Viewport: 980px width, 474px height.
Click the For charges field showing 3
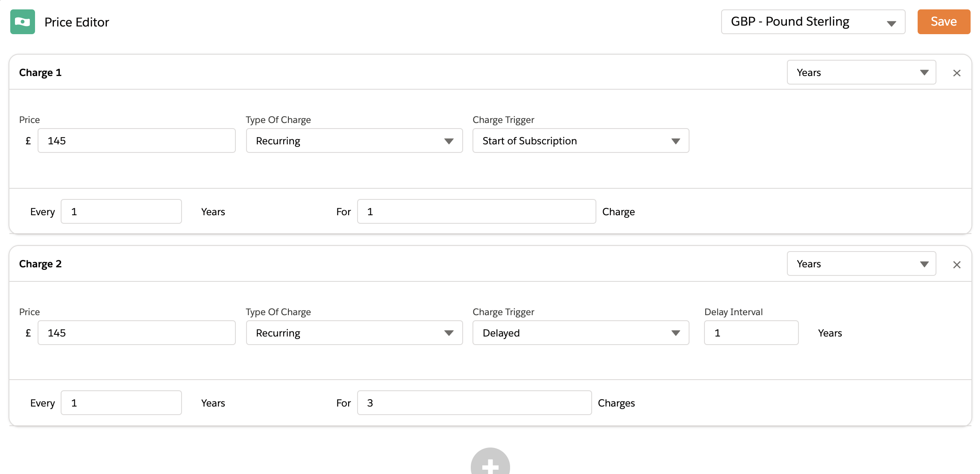(474, 403)
